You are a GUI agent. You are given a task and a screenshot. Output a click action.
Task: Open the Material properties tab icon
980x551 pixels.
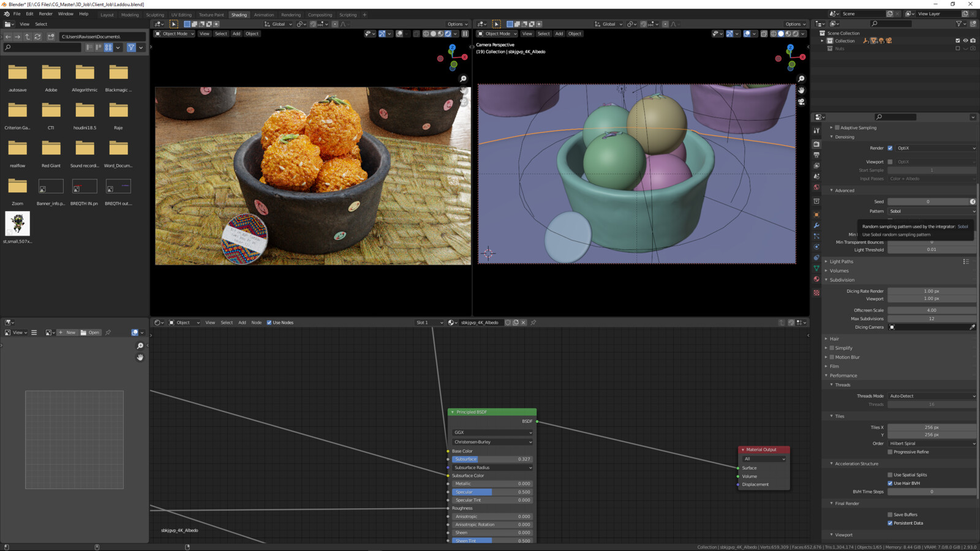tap(816, 279)
